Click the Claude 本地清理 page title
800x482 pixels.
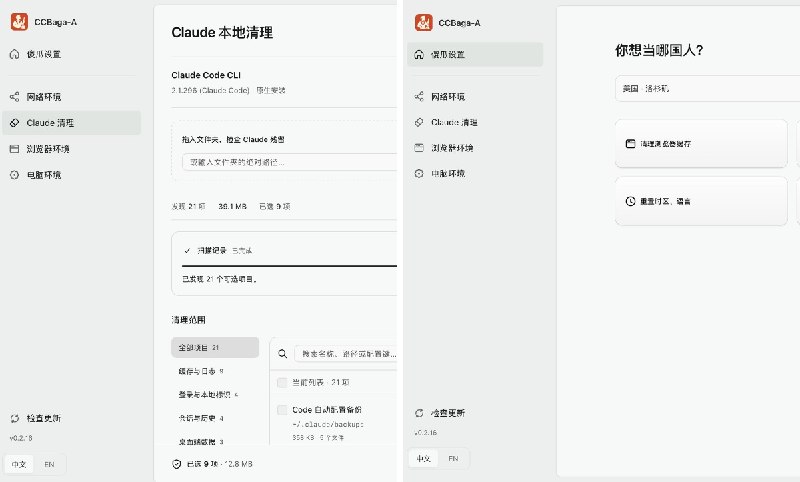[222, 33]
